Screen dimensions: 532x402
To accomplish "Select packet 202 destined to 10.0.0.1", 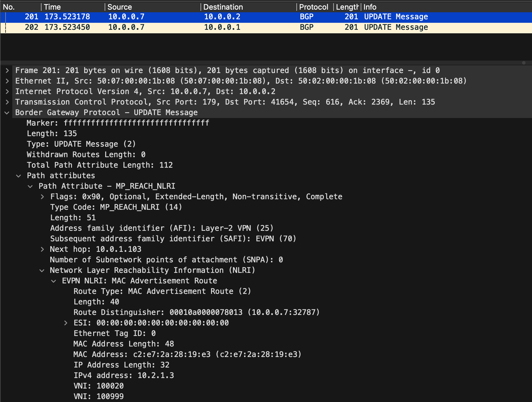I will click(266, 27).
